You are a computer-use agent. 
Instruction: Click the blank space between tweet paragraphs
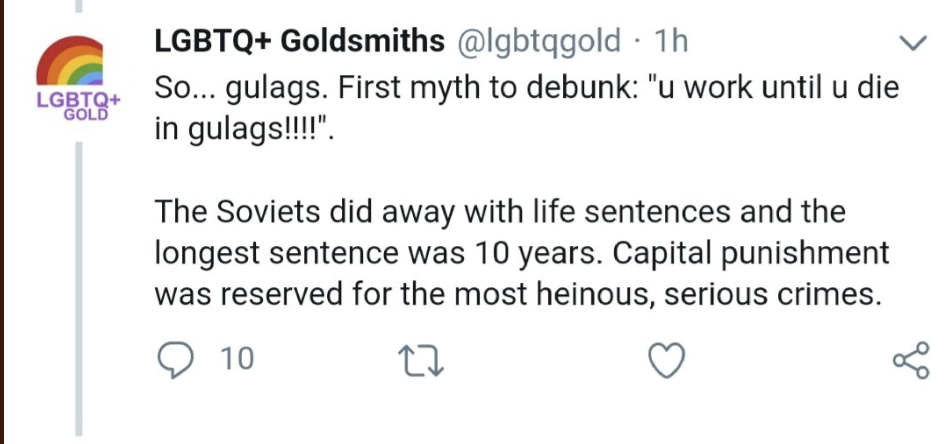tap(520, 171)
